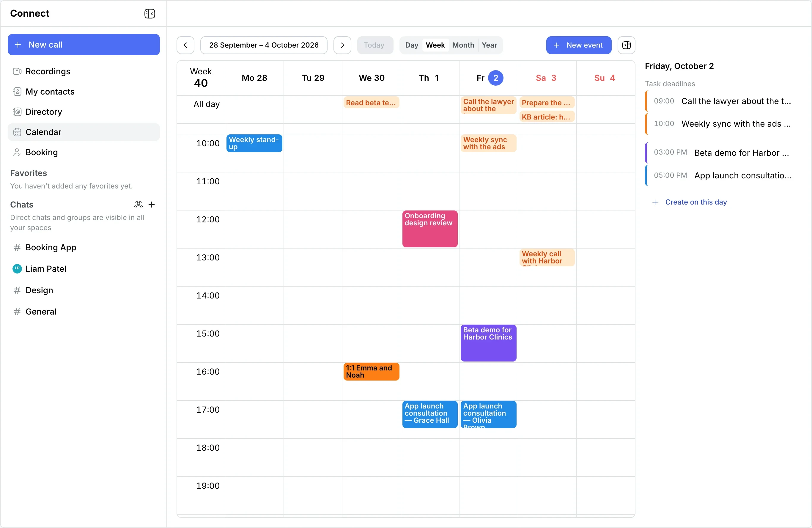The image size is (812, 528).
Task: Select Friday 2 highlighted date
Action: point(495,78)
